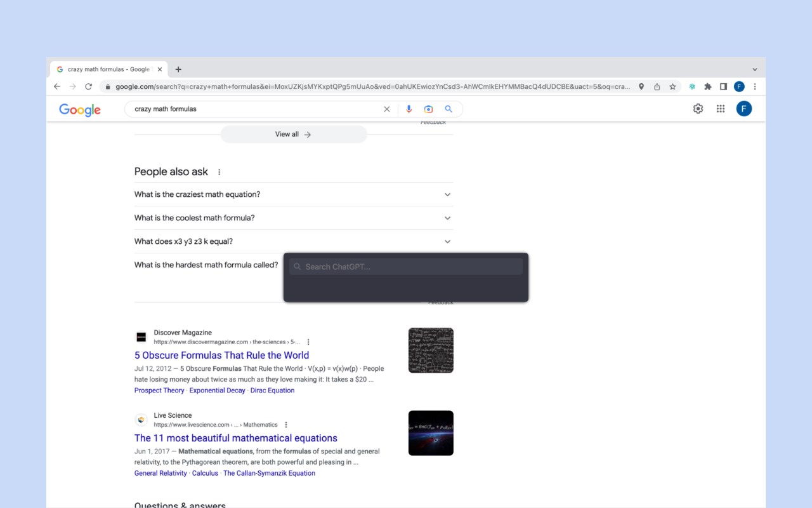Click the location pin icon in address bar
The height and width of the screenshot is (508, 812).
coord(641,86)
